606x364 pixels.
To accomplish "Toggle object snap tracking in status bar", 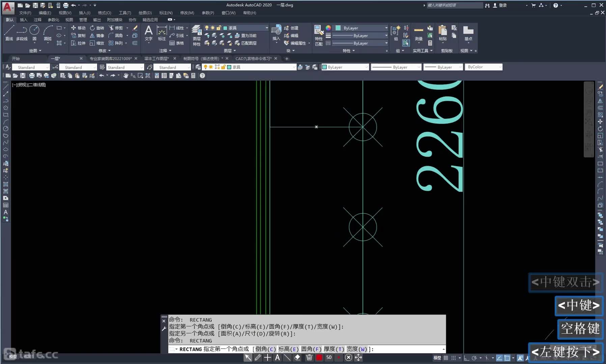I will [x=499, y=358].
